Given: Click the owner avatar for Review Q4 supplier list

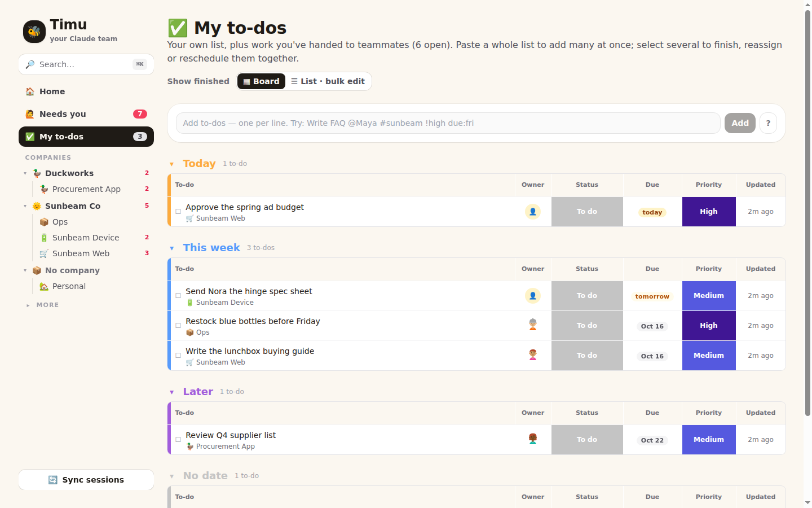Looking at the screenshot, I should [533, 440].
